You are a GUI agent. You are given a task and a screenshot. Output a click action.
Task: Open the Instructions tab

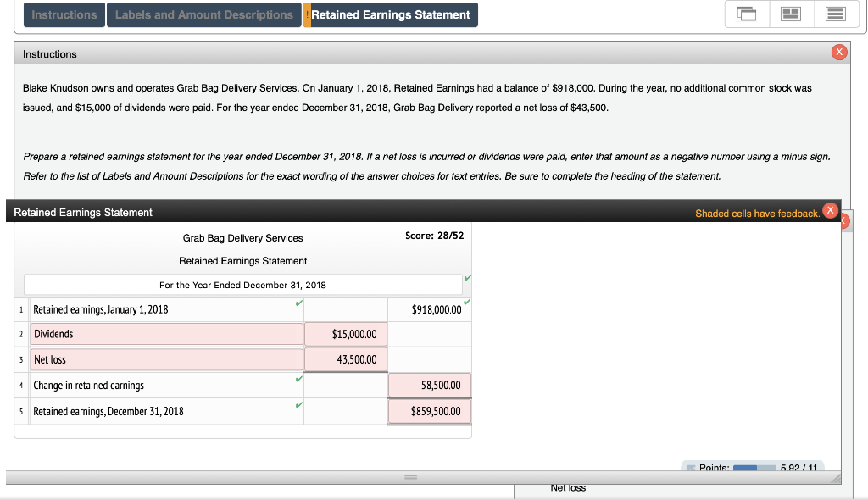(x=64, y=14)
